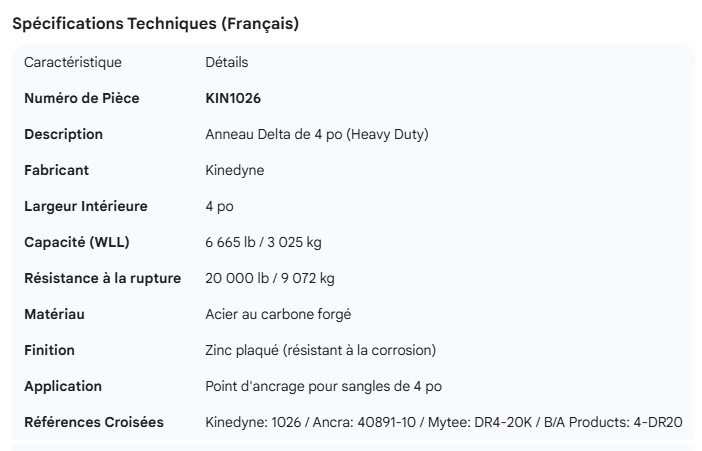Click the Matériau row label
The width and height of the screenshot is (702, 451).
(54, 314)
